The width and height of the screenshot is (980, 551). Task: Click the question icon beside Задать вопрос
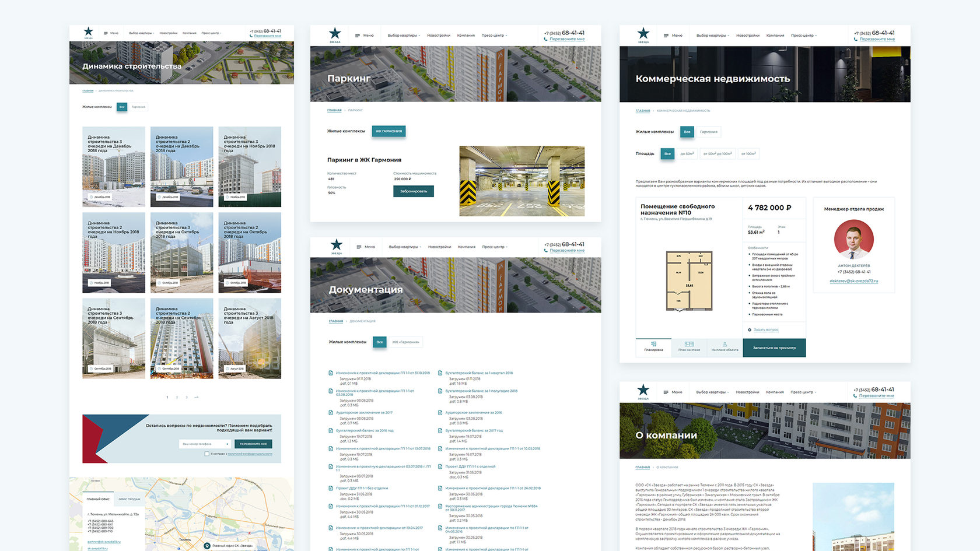pyautogui.click(x=750, y=330)
